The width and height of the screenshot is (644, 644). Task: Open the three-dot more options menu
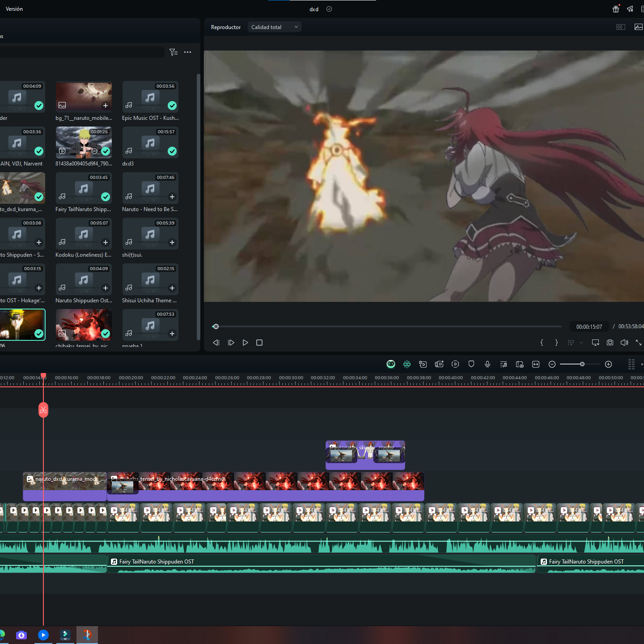[x=188, y=52]
